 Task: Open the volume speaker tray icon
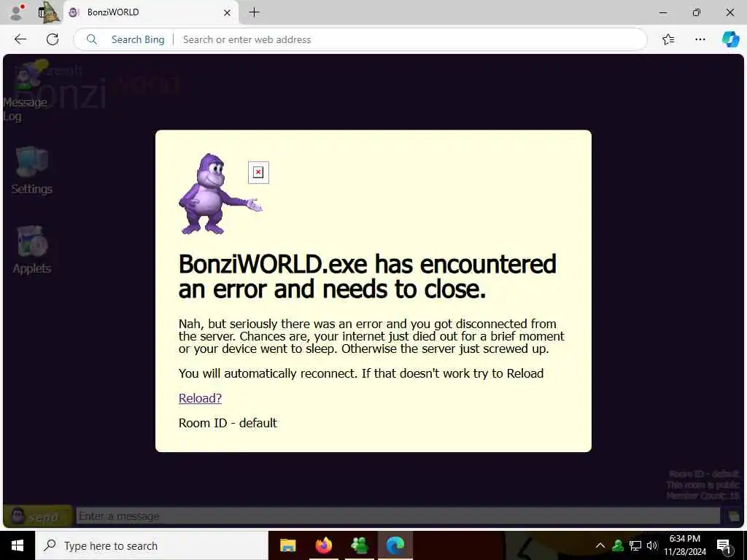click(x=652, y=545)
